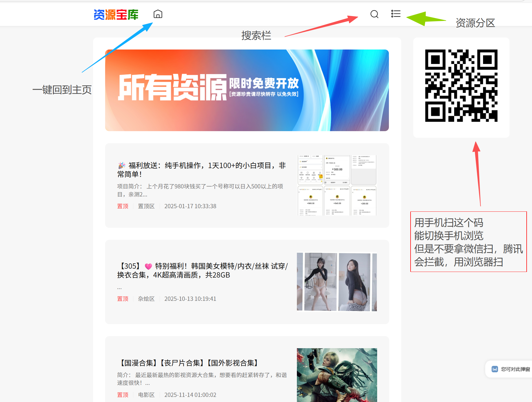Image resolution: width=532 pixels, height=402 pixels.
Task: Select the 置顶区 category tag
Action: [146, 206]
